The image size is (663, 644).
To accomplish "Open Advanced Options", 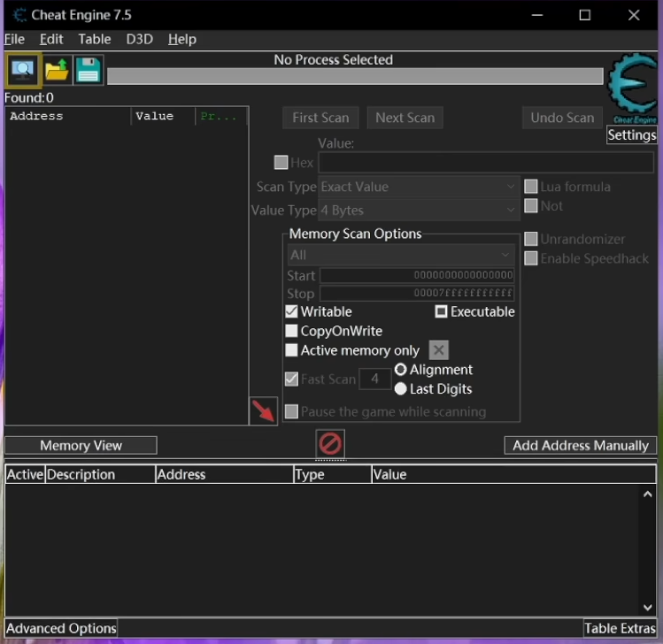I will point(61,628).
